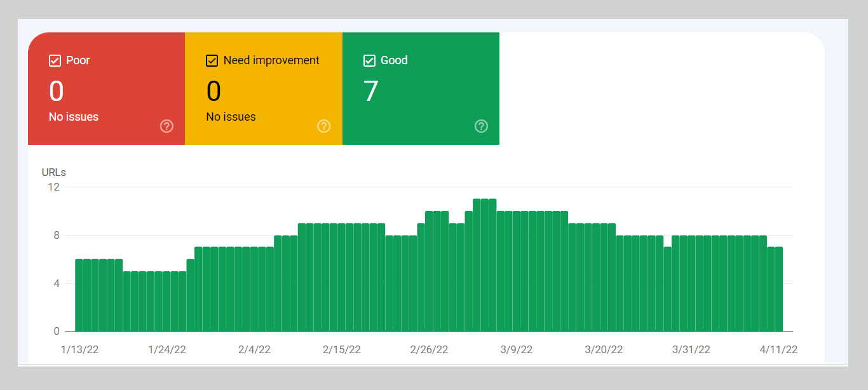This screenshot has height=390, width=868.
Task: Click the URLs axis title
Action: pos(54,172)
